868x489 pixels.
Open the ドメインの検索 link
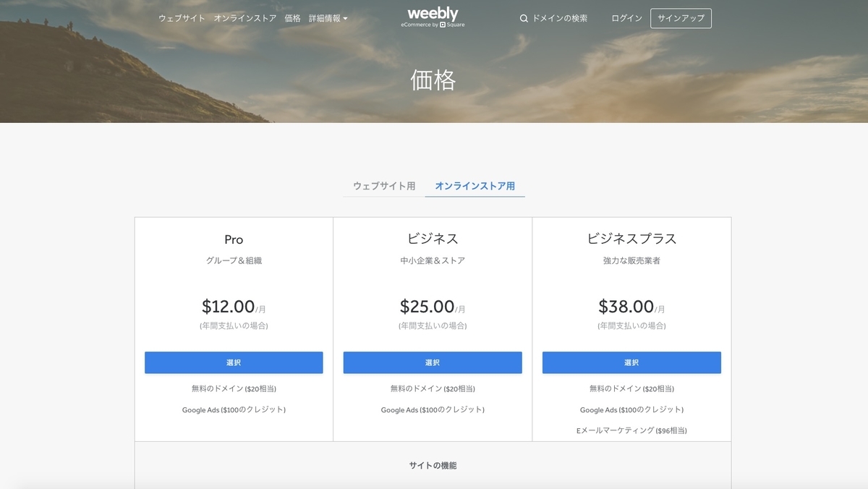[560, 18]
